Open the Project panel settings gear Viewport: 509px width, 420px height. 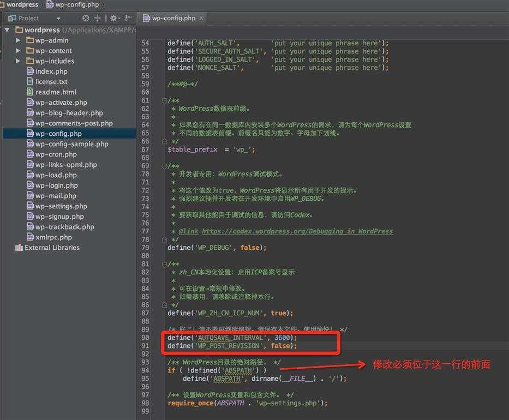(113, 18)
